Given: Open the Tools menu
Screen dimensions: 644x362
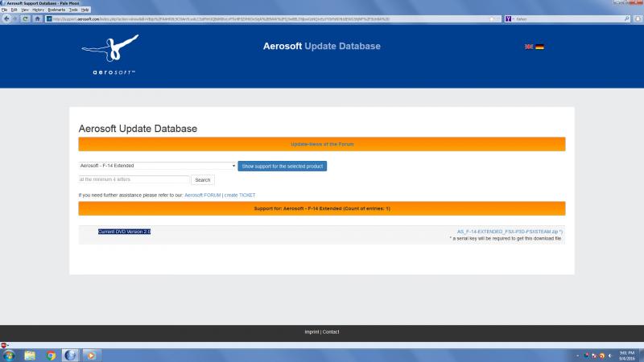Looking at the screenshot, I should click(73, 10).
